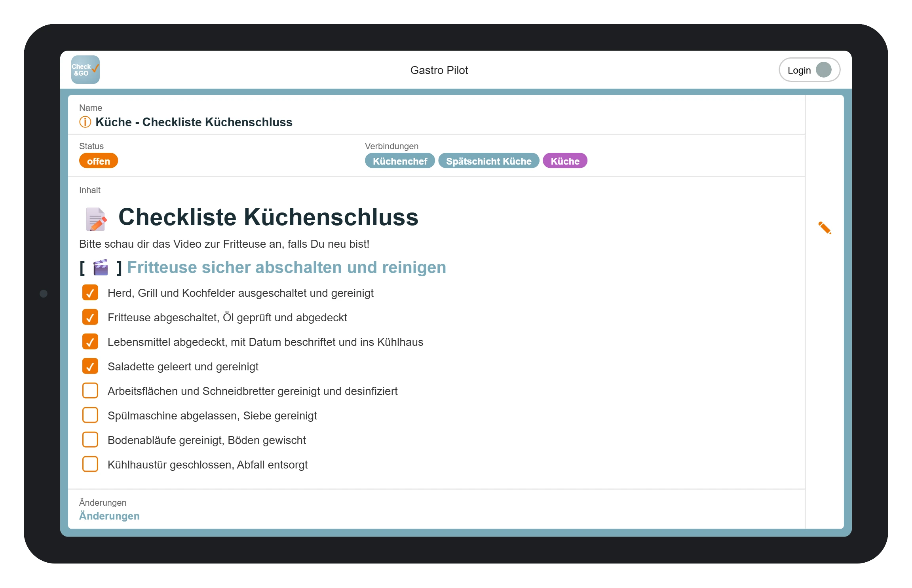Open the Login button
Viewport: 912px width, 588px height.
coord(809,70)
